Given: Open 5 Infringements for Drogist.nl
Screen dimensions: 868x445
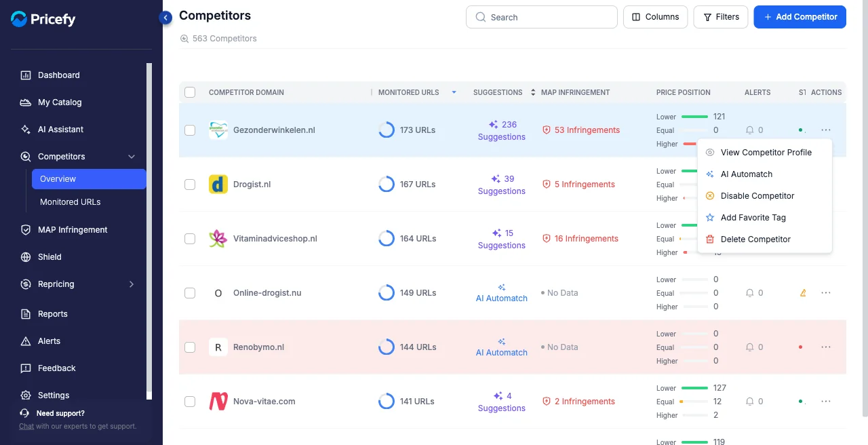Looking at the screenshot, I should click(x=578, y=185).
